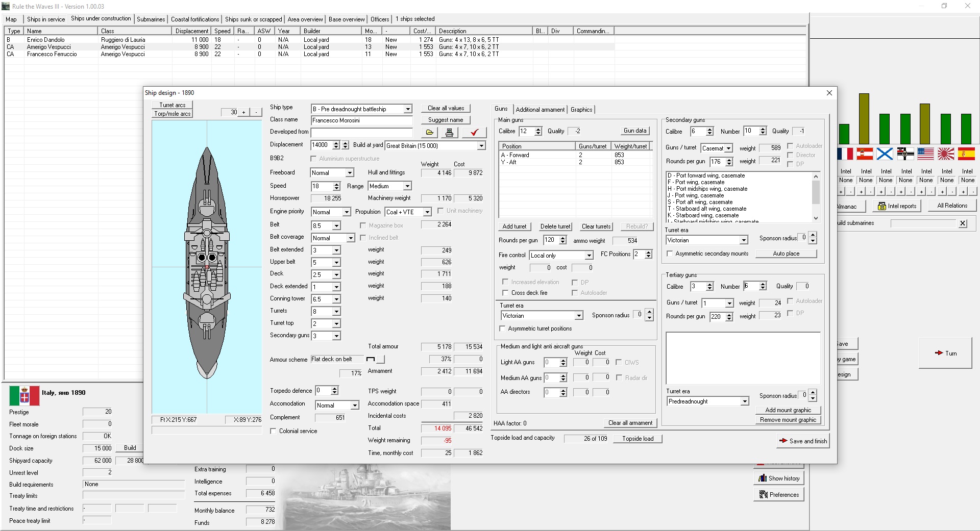Click the Japanese rising sun flag
This screenshot has width=980, height=531.
[946, 154]
